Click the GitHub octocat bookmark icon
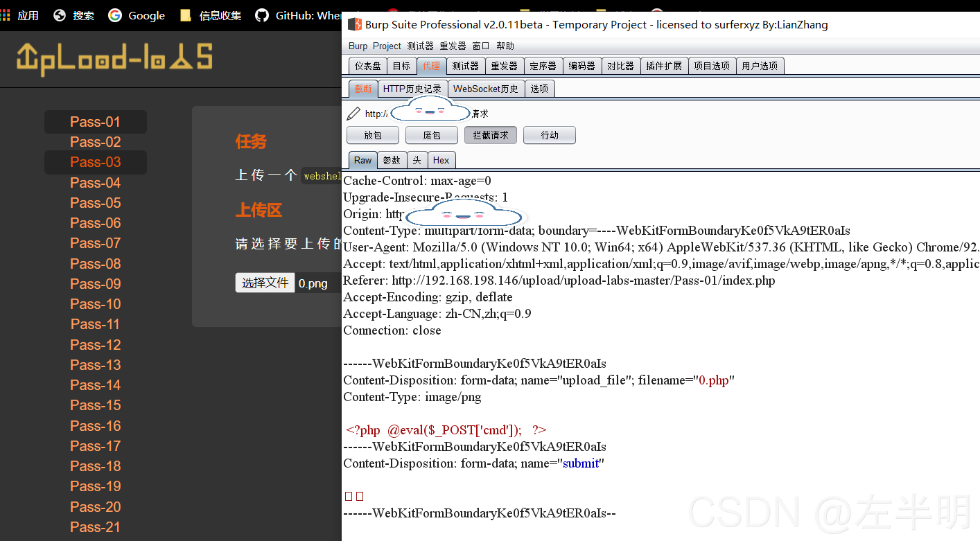The height and width of the screenshot is (541, 980). 262,15
